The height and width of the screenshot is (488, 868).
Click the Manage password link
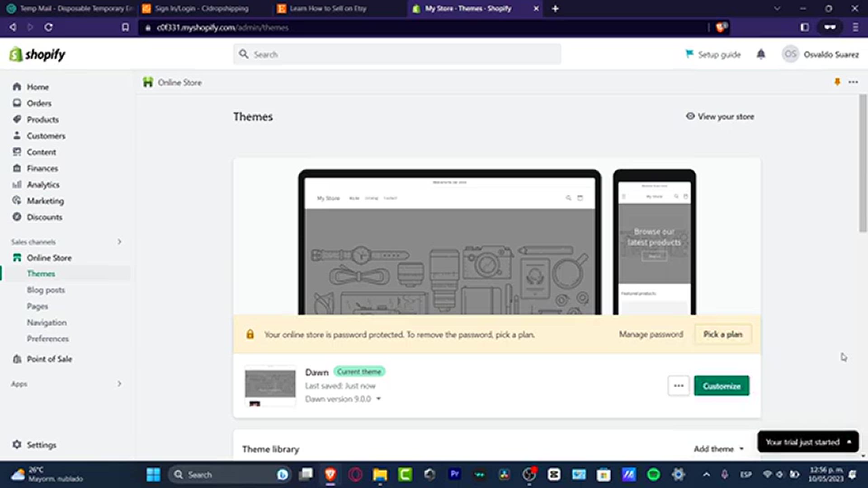(651, 334)
